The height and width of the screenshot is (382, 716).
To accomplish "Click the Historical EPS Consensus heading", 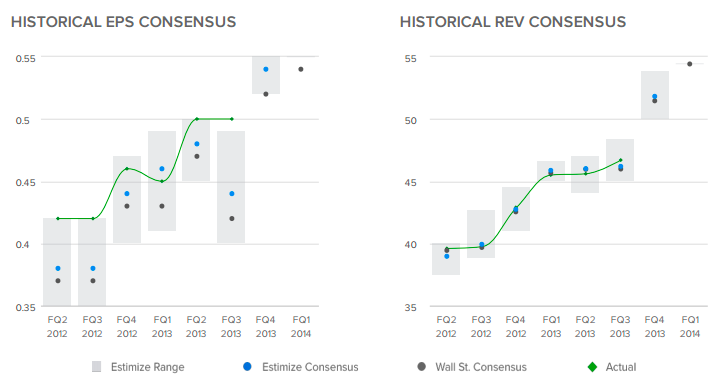I will pyautogui.click(x=123, y=22).
